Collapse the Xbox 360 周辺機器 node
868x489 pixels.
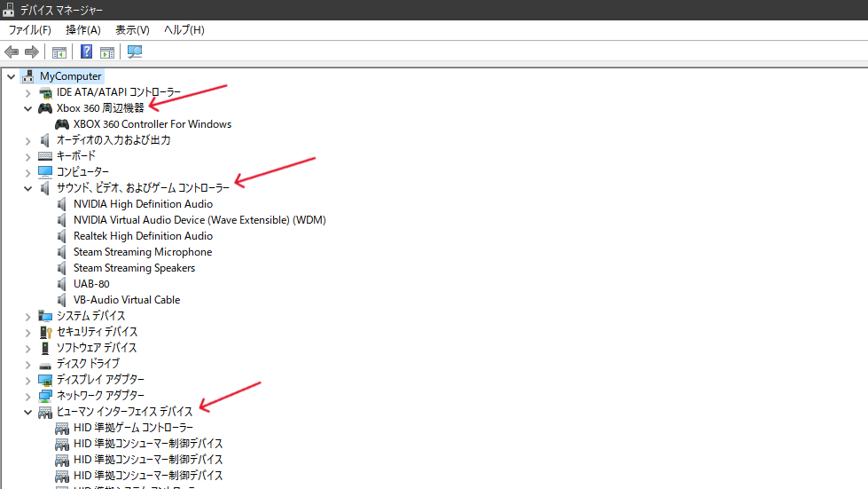pos(27,108)
